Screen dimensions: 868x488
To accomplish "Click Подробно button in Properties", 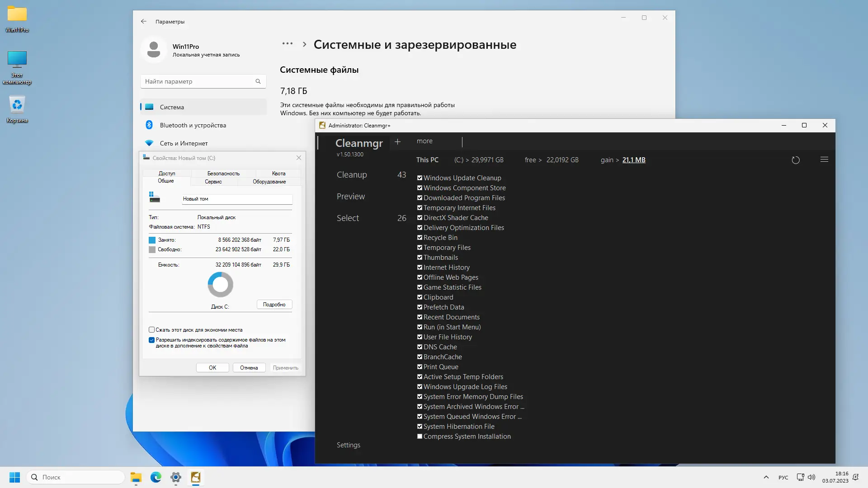I will (274, 305).
